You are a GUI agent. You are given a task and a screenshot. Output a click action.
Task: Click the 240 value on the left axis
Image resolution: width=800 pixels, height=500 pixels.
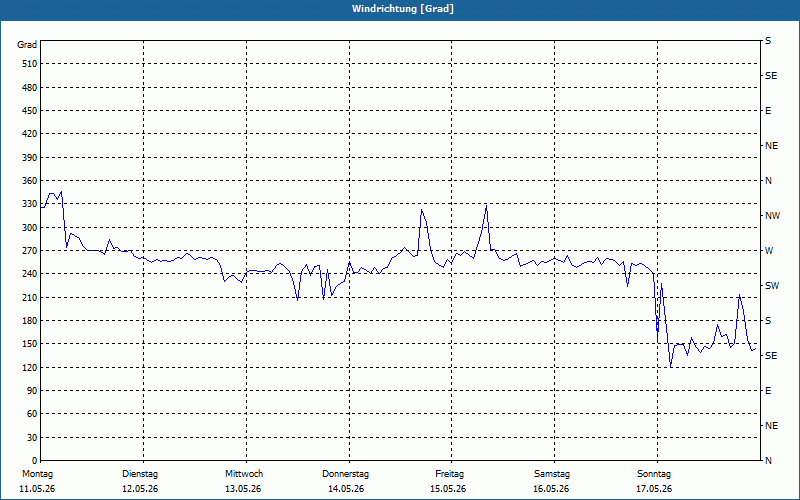(30, 274)
